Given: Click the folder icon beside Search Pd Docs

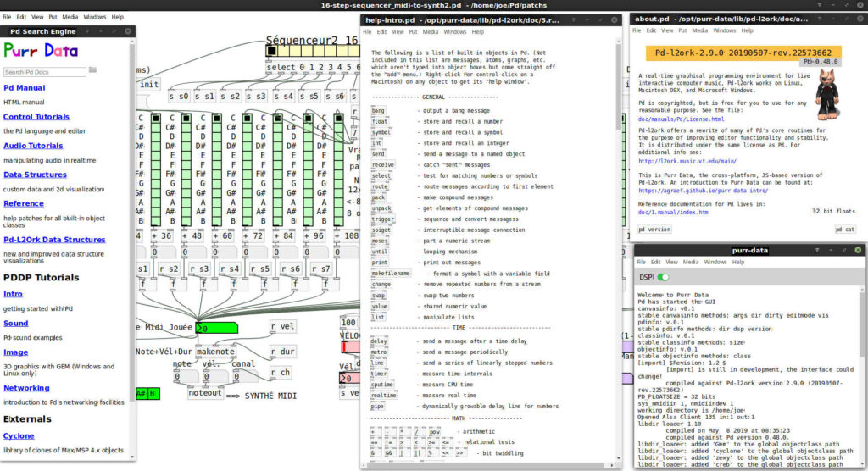Looking at the screenshot, I should tap(92, 70).
